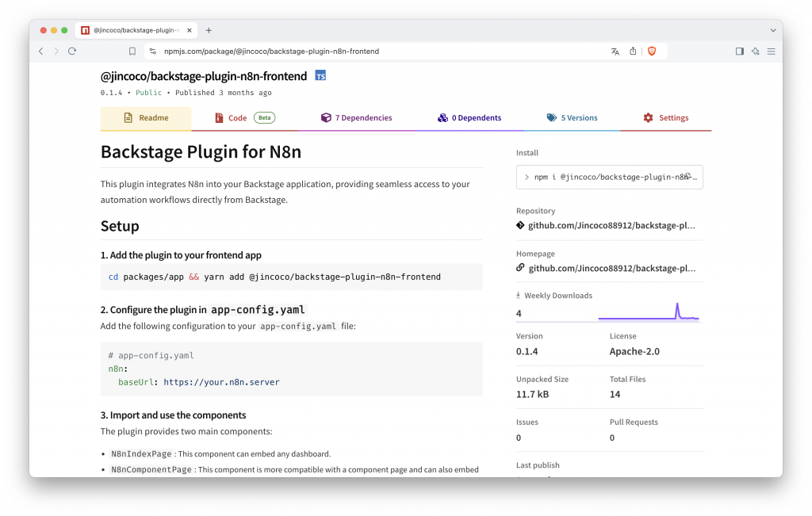Click the N8nIndexPage code label
812x516 pixels.
click(141, 454)
